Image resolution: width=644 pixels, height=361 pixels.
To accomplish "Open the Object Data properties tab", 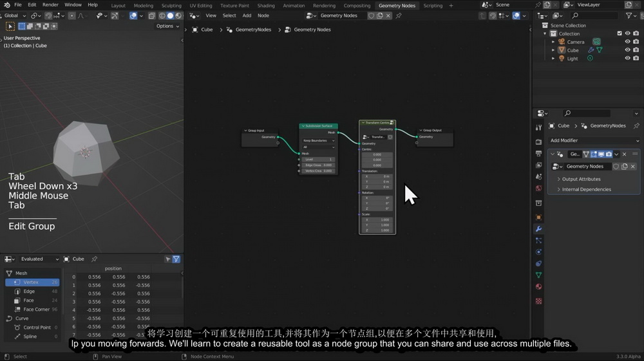I will pyautogui.click(x=538, y=275).
